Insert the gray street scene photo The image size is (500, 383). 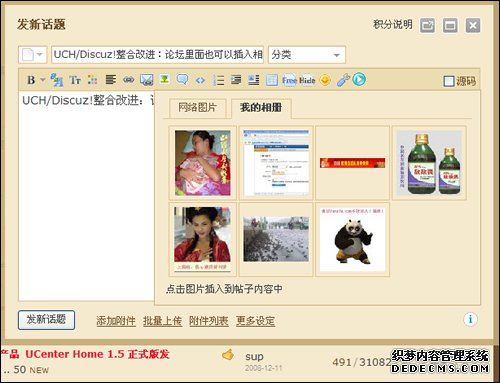click(x=276, y=239)
